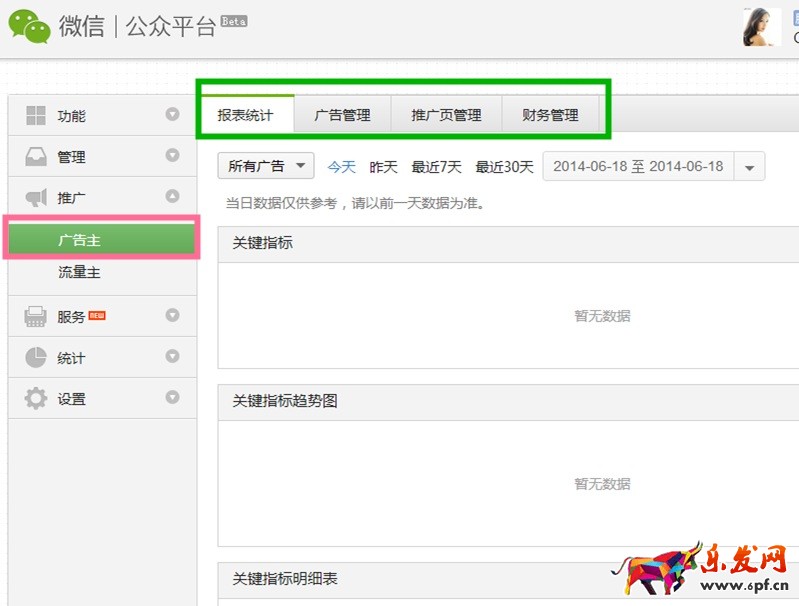Click the WeChat logo icon
This screenshot has width=799, height=606.
30,27
